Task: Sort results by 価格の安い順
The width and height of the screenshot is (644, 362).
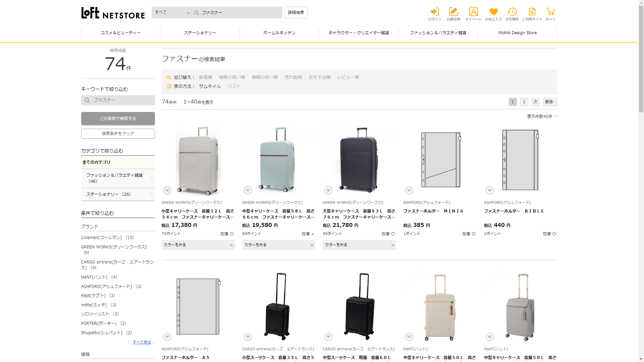Action: point(265,77)
